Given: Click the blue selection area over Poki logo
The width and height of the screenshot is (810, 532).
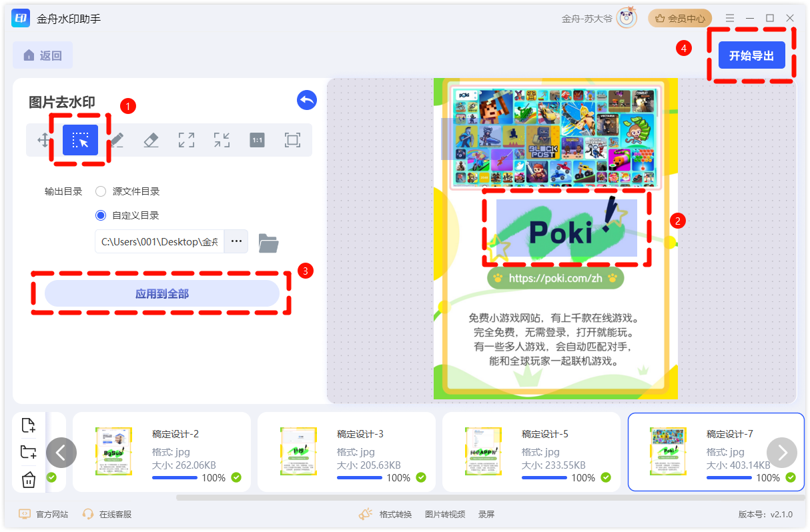Looking at the screenshot, I should pos(566,228).
